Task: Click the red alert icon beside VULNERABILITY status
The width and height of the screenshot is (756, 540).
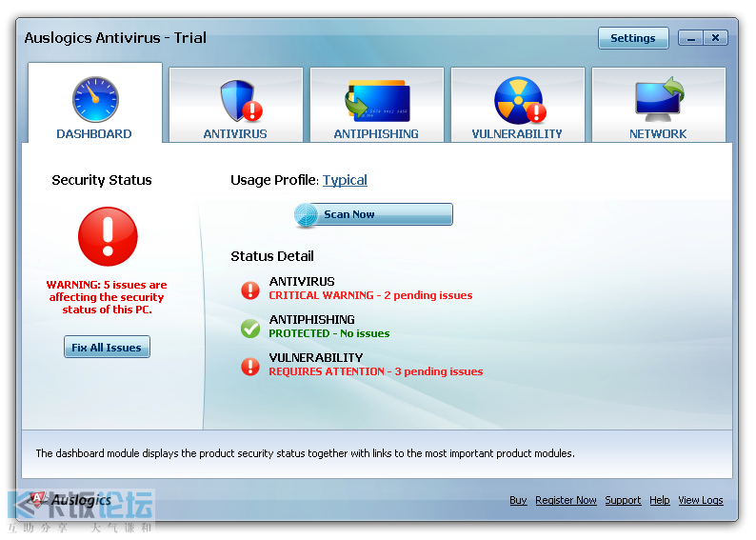Action: point(250,366)
